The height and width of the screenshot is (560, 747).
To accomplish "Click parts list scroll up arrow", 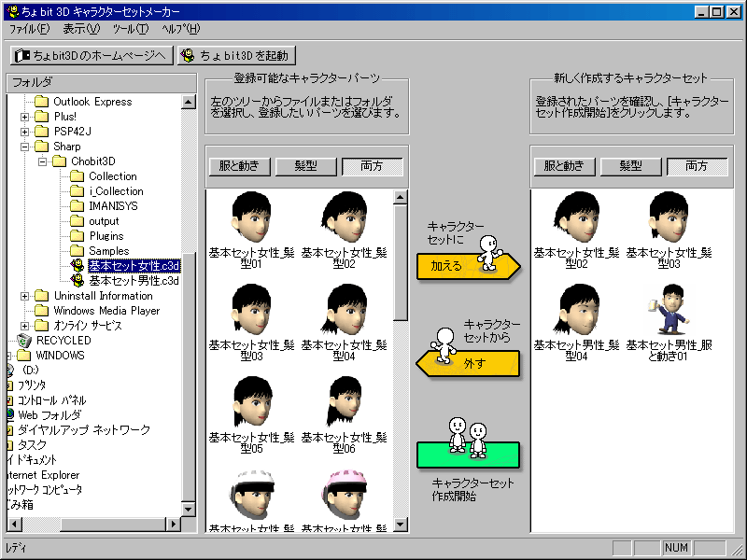I will click(401, 197).
